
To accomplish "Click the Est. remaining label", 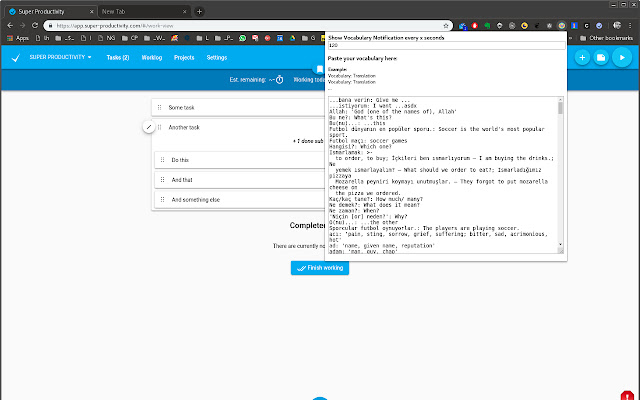I will click(247, 80).
